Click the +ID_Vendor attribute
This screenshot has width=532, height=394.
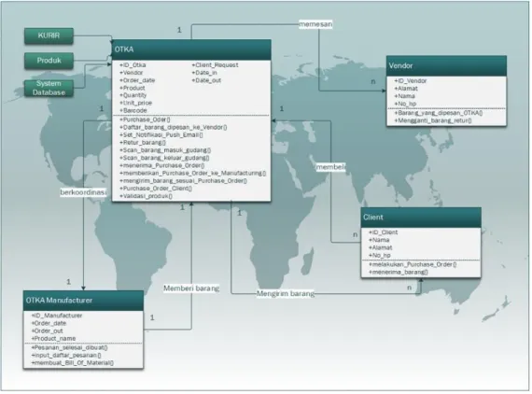411,81
